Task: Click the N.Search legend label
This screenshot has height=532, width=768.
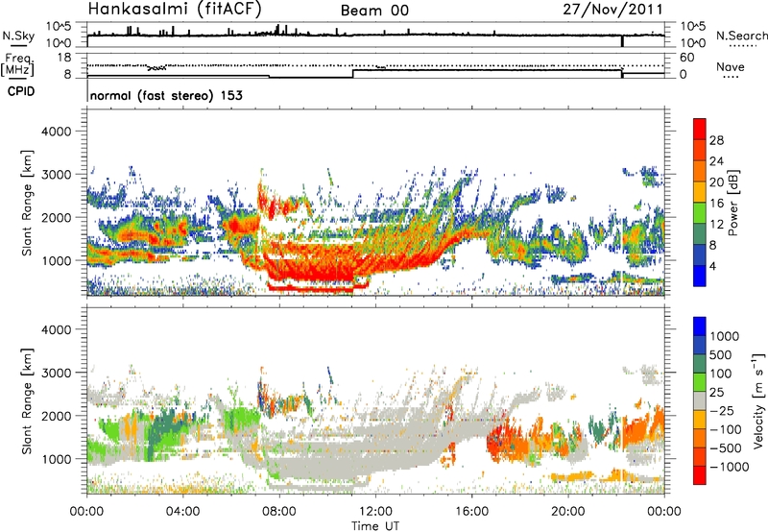Action: click(x=742, y=36)
